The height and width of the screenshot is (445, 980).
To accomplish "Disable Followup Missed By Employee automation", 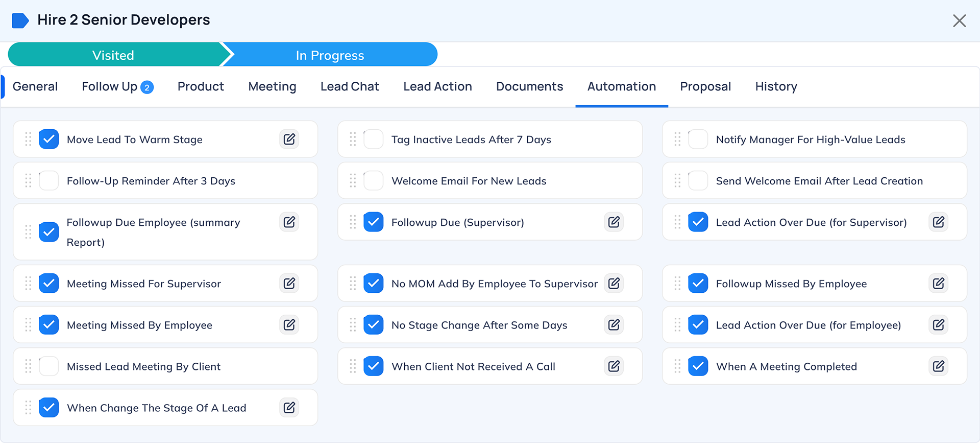I will pos(698,284).
